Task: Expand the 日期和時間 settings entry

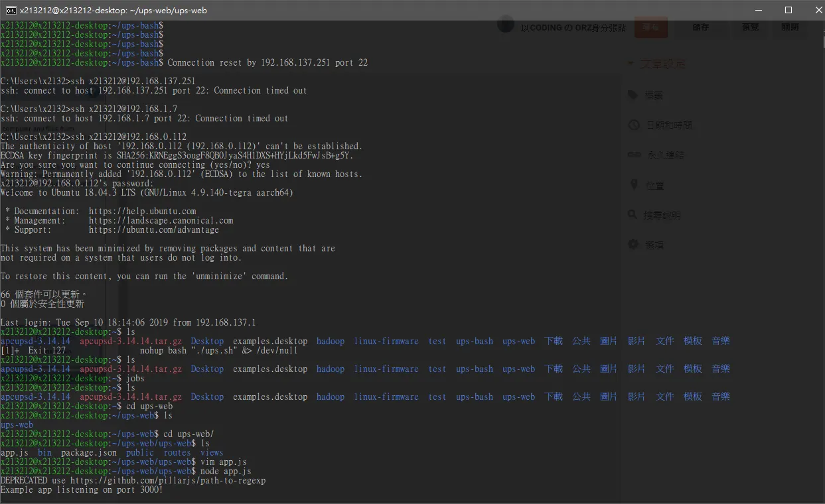Action: [x=669, y=125]
